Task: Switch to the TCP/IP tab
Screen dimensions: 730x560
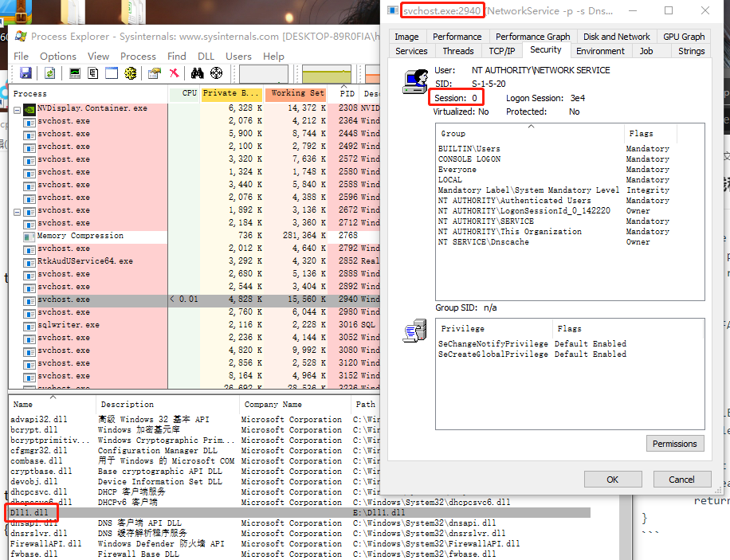Action: 502,51
